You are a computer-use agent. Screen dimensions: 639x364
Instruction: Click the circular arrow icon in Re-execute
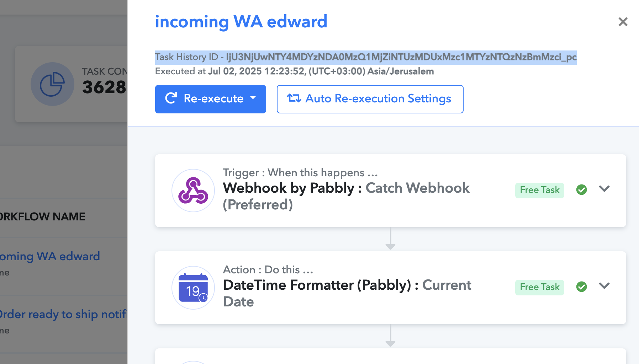(171, 98)
